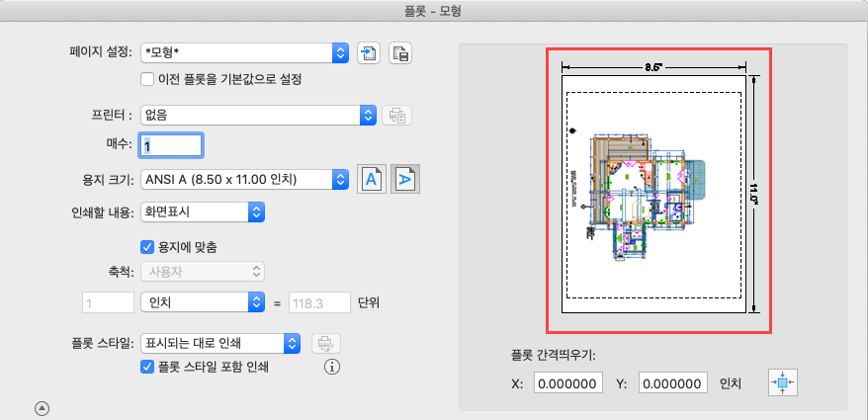Open the disabled 축척 사용자 dropdown
The height and width of the screenshot is (420, 868).
coord(203,272)
